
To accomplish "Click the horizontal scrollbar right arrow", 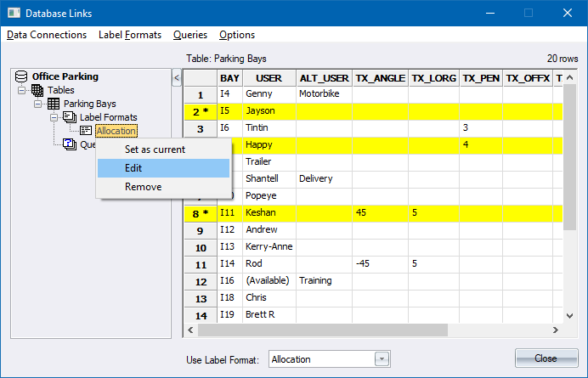I will [x=556, y=330].
